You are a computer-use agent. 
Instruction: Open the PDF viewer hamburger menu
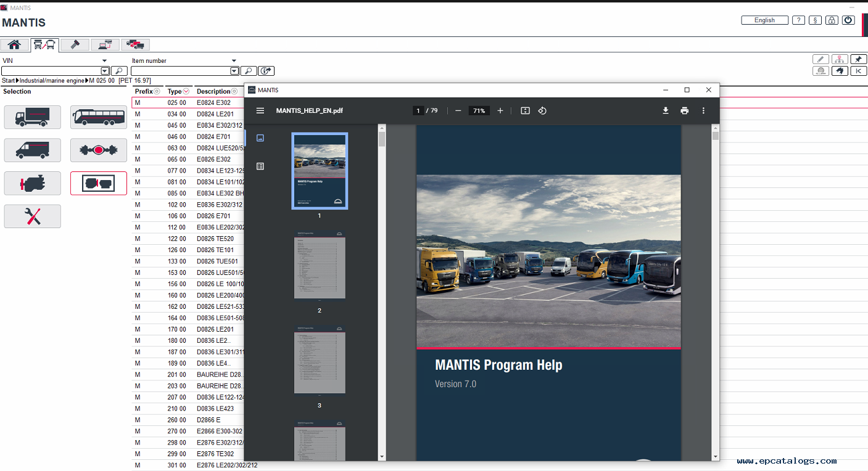tap(260, 111)
